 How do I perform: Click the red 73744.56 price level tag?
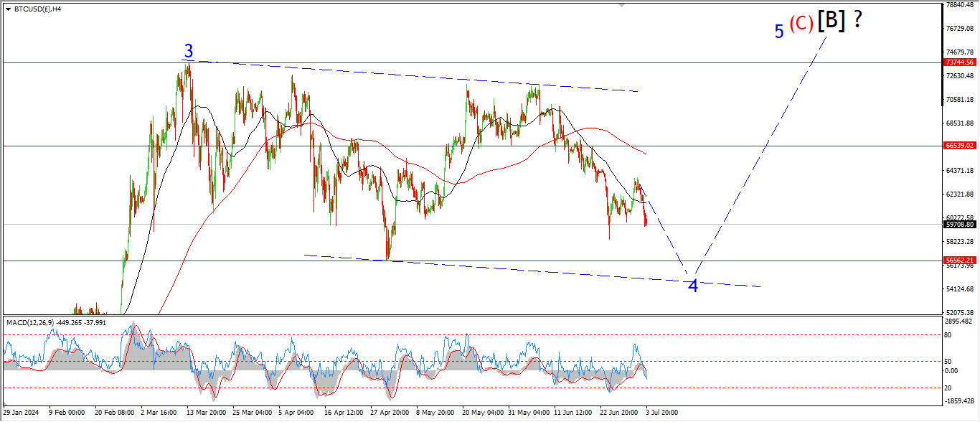pos(959,62)
